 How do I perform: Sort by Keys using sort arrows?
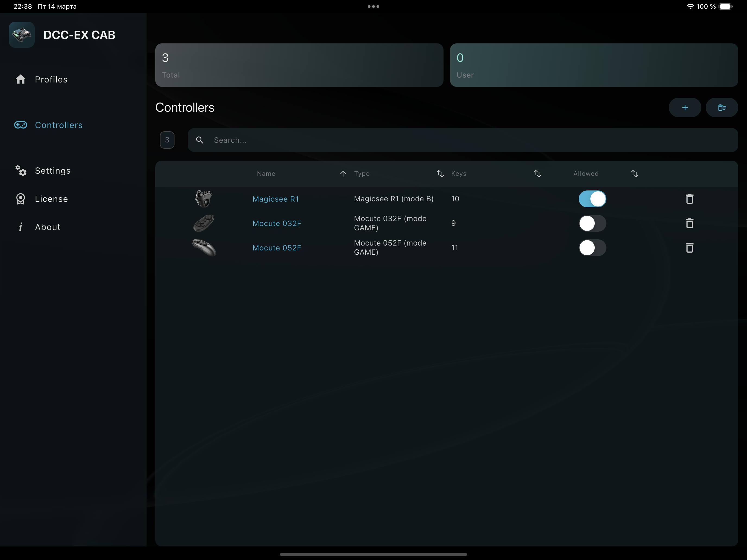point(537,173)
